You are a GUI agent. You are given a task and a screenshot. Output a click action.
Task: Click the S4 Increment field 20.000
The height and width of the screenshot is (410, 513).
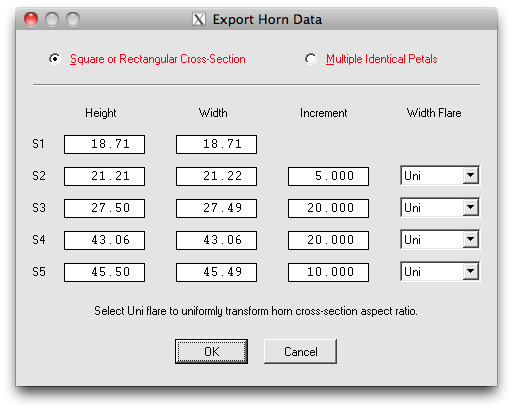328,240
